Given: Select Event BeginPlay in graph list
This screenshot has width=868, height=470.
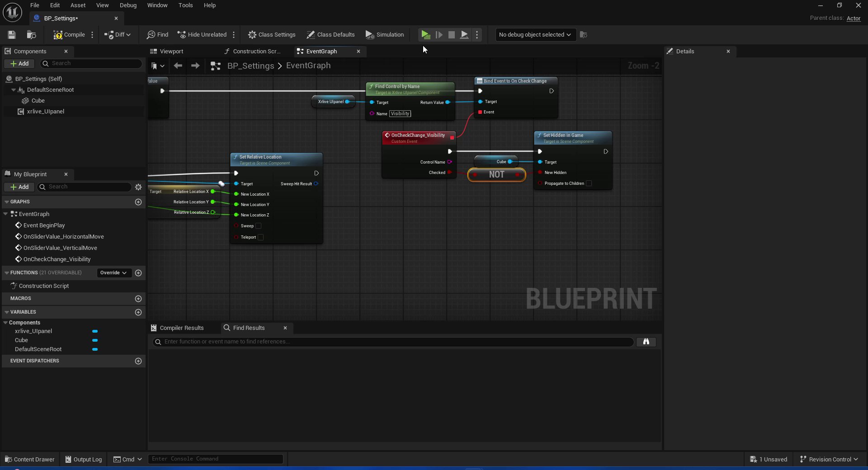Looking at the screenshot, I should click(44, 226).
